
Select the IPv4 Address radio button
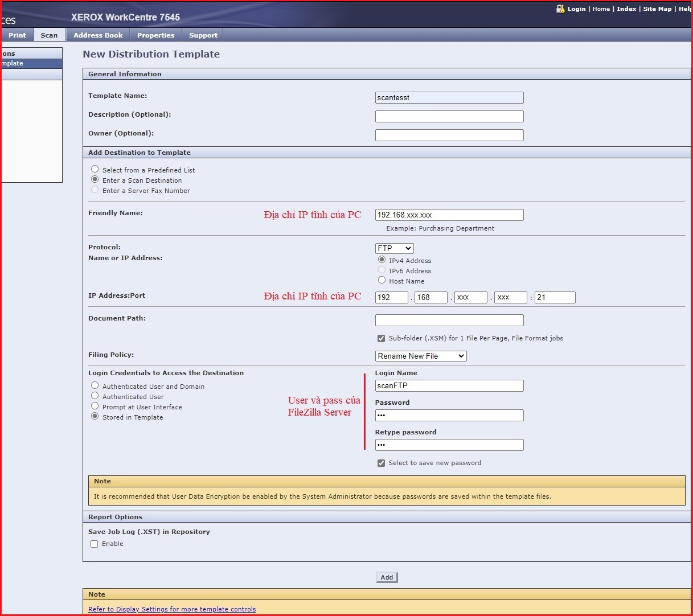tap(382, 260)
